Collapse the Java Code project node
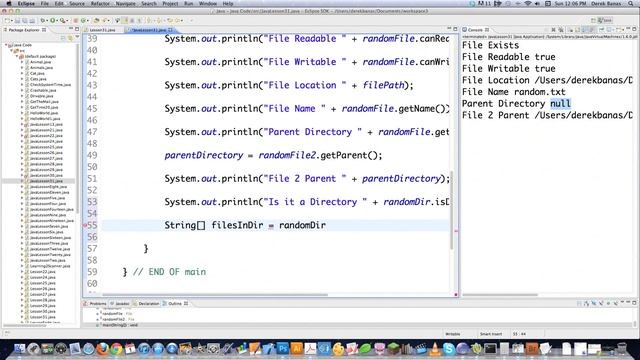This screenshot has height=360, width=640. (6, 45)
